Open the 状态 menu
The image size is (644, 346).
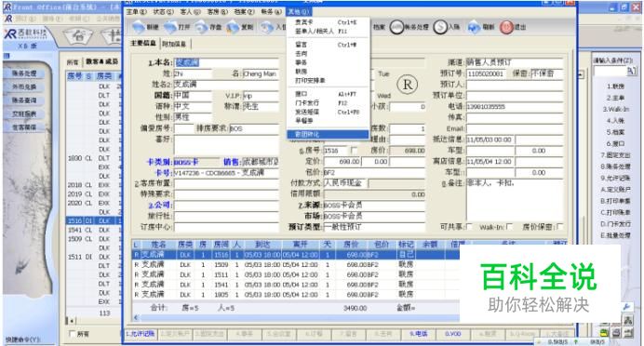tap(163, 12)
